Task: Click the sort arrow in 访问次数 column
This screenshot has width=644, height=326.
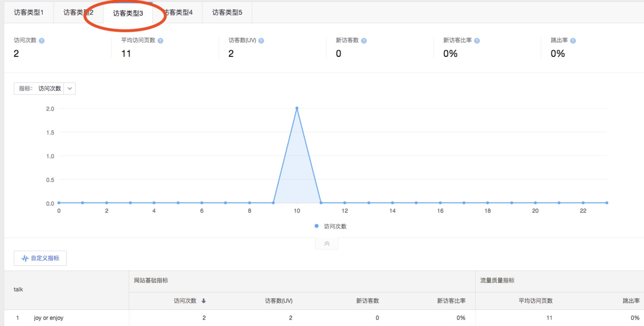Action: [203, 301]
